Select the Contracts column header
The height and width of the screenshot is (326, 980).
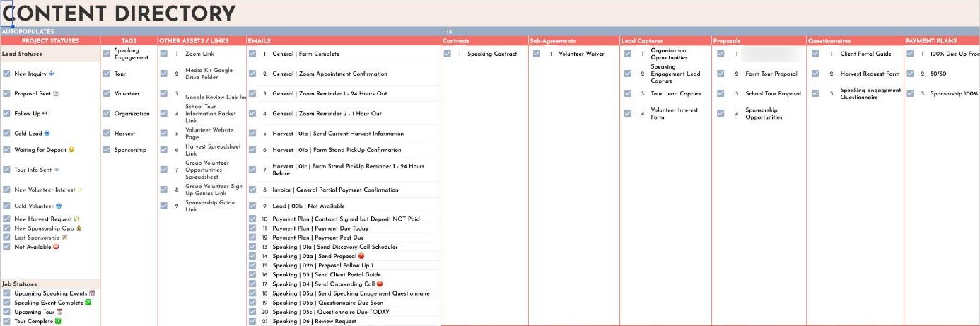[484, 41]
